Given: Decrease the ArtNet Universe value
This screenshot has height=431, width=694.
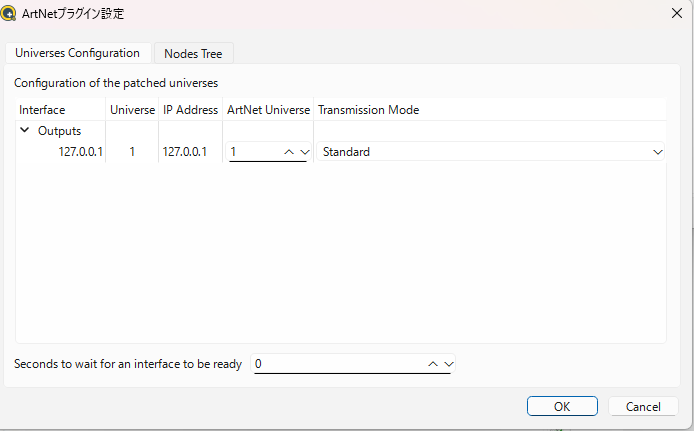Looking at the screenshot, I should click(305, 152).
